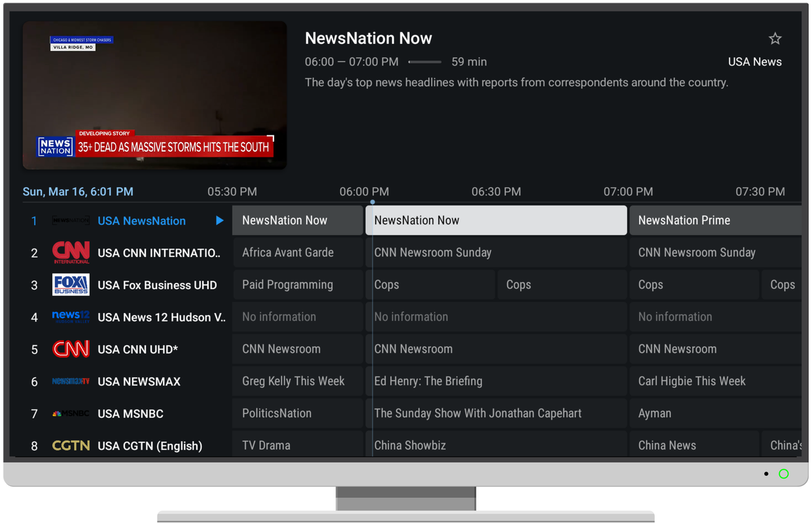Select the PoliticsNation program on MSNBC
This screenshot has width=812, height=523.
pos(298,413)
